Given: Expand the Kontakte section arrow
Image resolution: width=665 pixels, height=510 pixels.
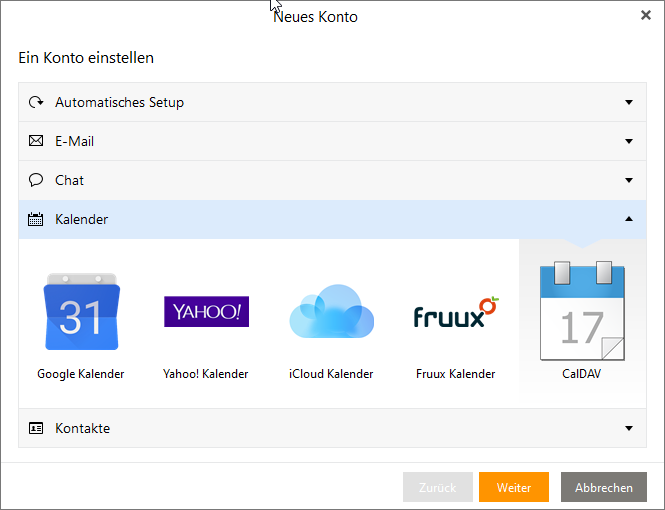Looking at the screenshot, I should (629, 428).
